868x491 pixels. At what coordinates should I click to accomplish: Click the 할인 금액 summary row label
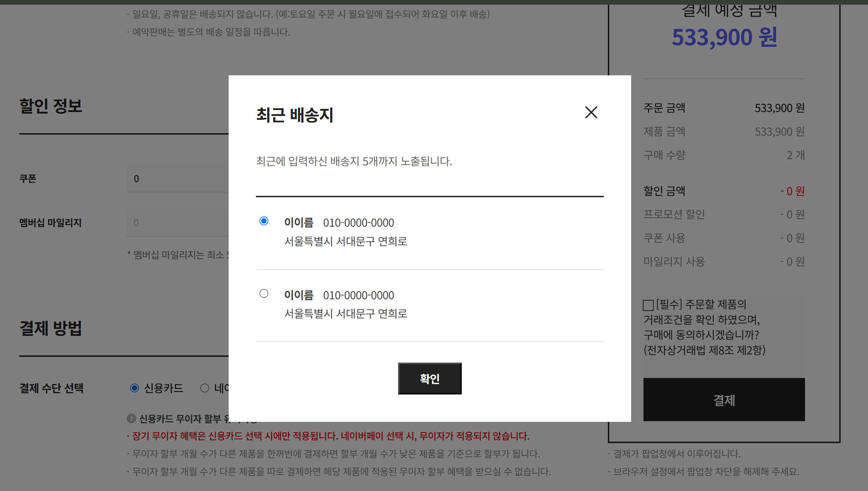point(664,191)
